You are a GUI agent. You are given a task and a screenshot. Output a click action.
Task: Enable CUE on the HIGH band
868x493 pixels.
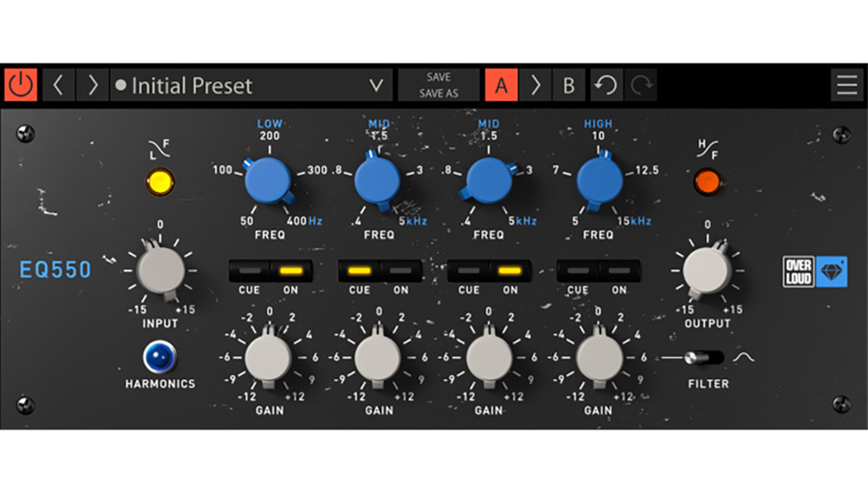tap(578, 271)
